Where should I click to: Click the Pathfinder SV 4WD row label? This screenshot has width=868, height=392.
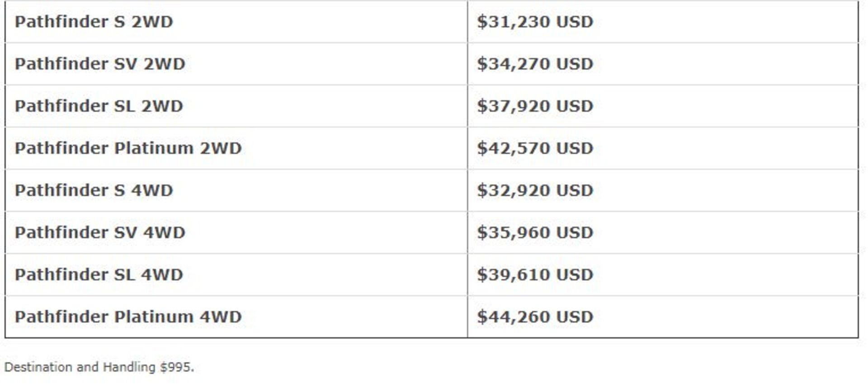(100, 232)
